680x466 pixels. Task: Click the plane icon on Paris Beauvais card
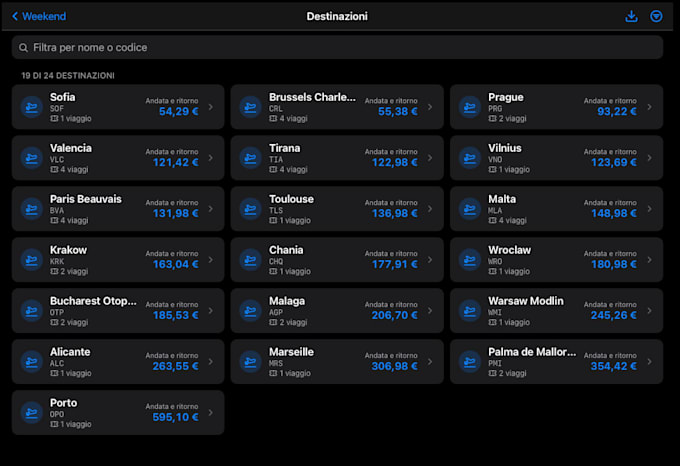pyautogui.click(x=32, y=209)
